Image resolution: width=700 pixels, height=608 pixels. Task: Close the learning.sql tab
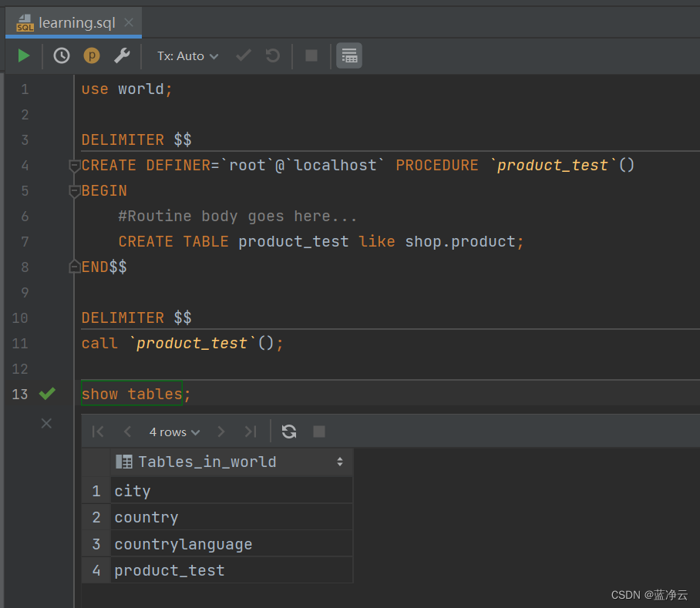click(x=129, y=22)
